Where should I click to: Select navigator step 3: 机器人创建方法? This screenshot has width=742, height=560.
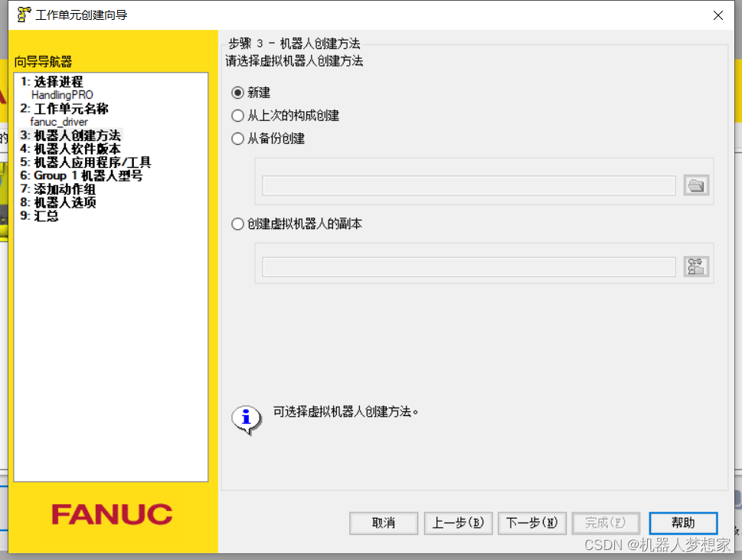(x=70, y=136)
